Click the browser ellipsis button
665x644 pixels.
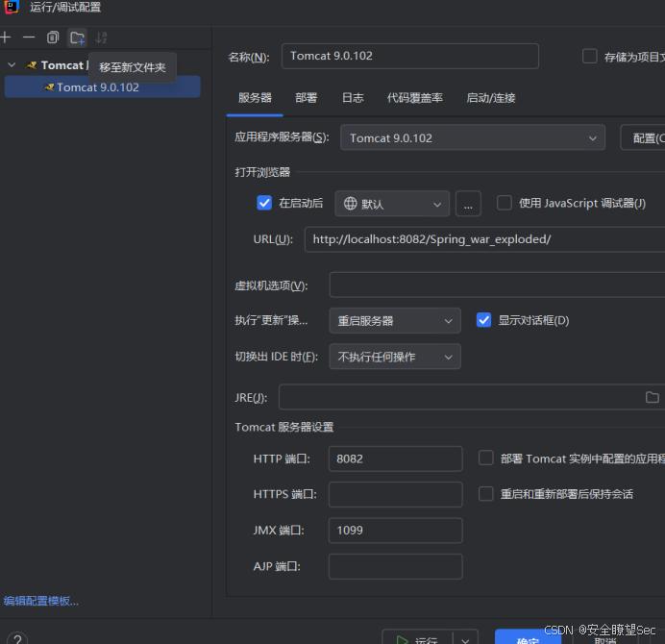[468, 204]
